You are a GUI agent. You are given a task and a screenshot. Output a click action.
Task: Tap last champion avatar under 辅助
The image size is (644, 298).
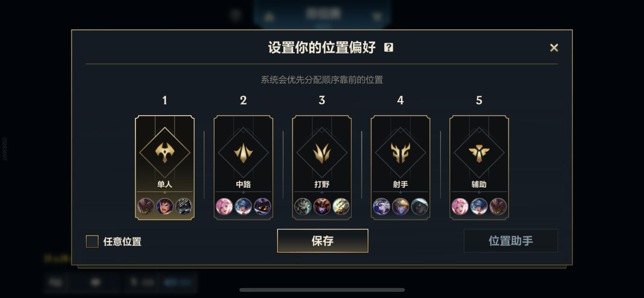[x=498, y=207]
